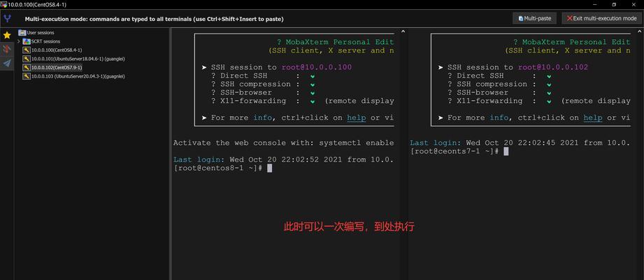644x280 pixels.
Task: Restore the window using the title bar button
Action: coord(614,4)
